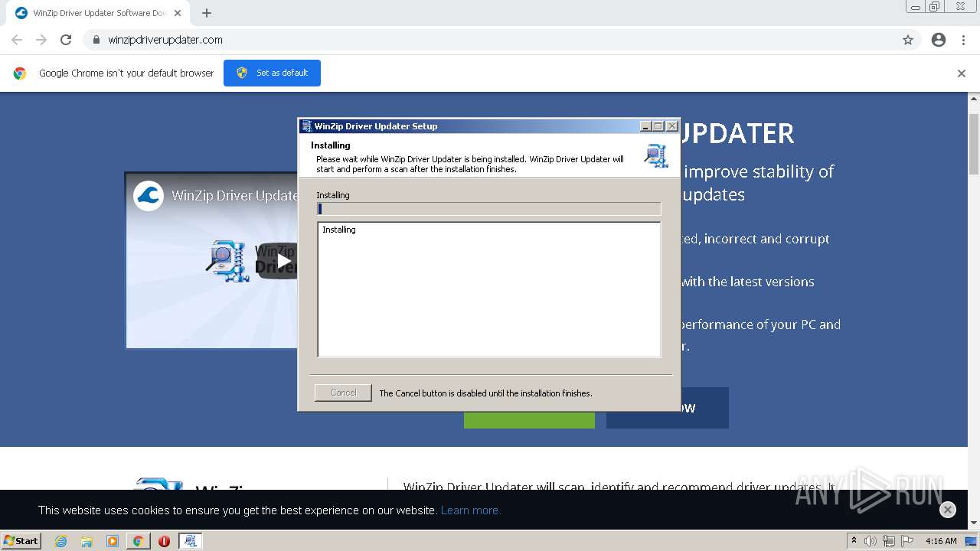Open Chrome's three-dot menu
This screenshot has width=980, height=551.
point(963,40)
